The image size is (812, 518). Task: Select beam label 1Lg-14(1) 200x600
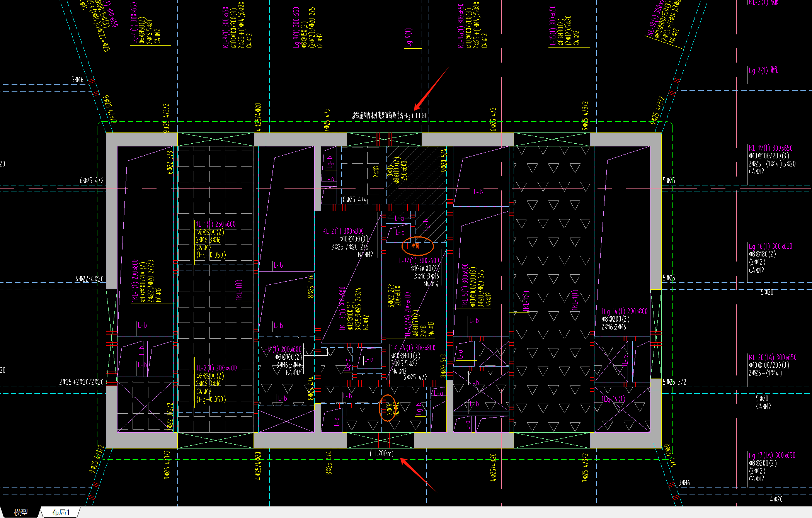(x=625, y=311)
